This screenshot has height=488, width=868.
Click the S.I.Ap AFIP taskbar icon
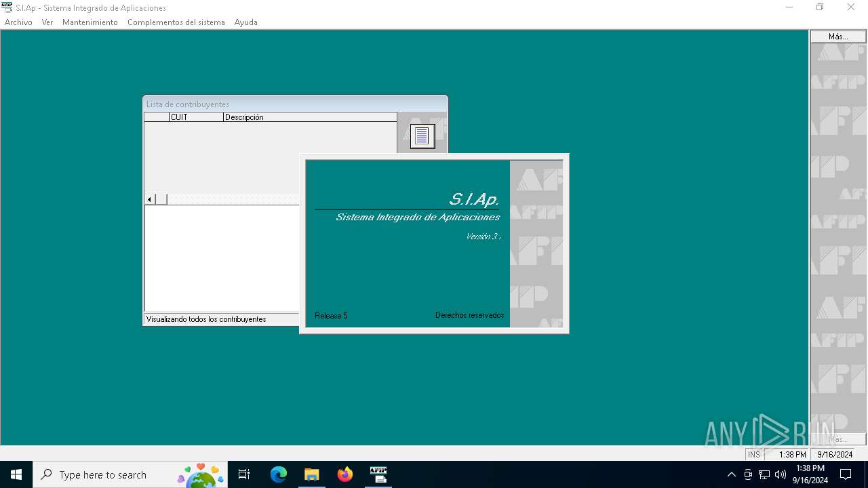(378, 474)
